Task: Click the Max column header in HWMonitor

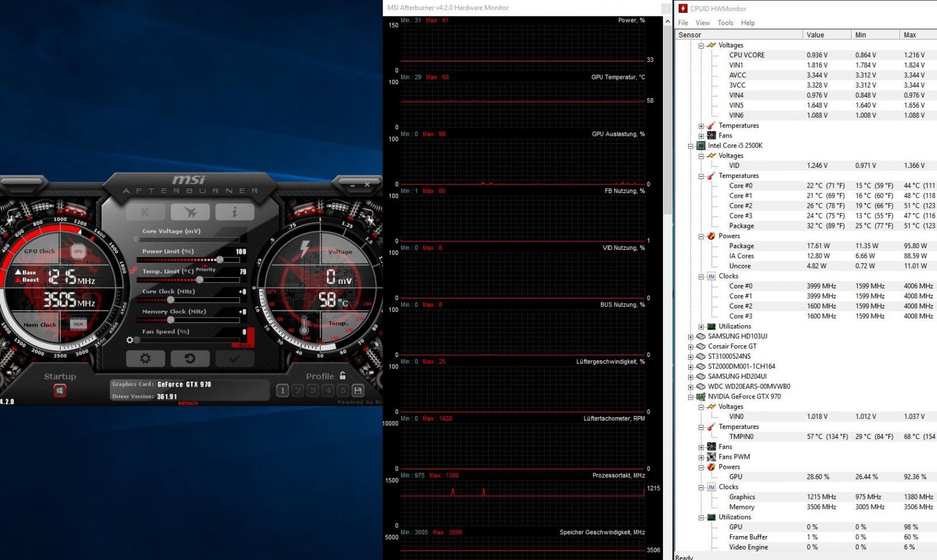Action: point(918,35)
